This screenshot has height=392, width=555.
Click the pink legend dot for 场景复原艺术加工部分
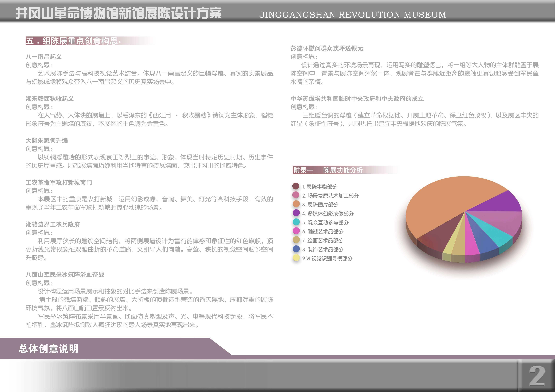coord(296,195)
